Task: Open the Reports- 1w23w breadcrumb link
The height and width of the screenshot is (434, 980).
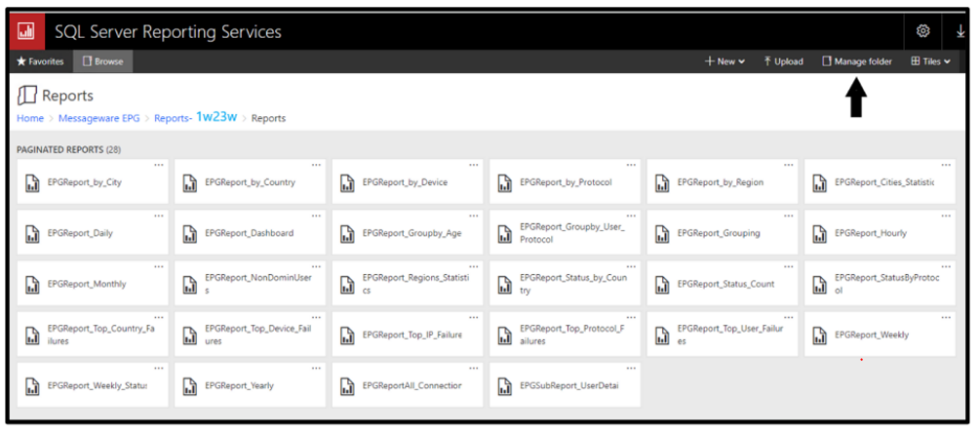Action: (196, 118)
